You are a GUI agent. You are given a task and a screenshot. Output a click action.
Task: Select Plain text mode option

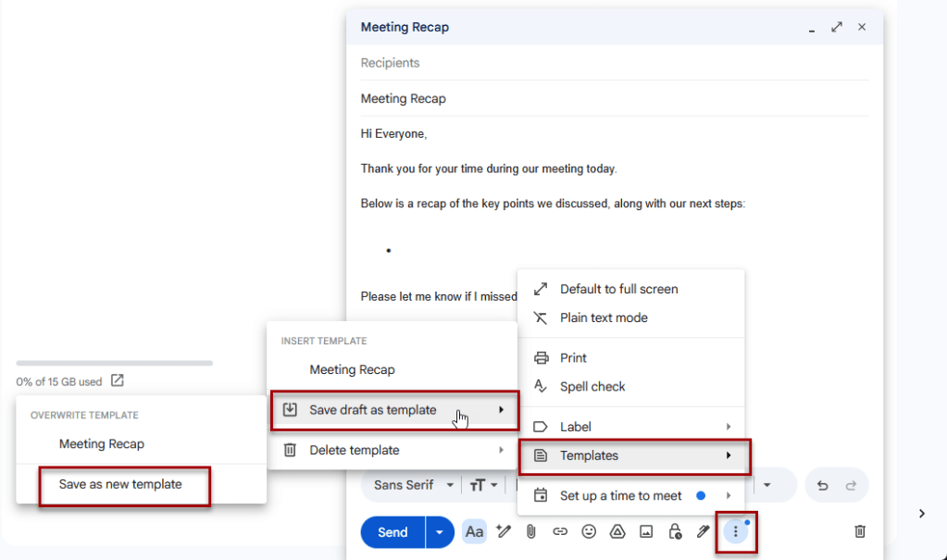point(631,317)
